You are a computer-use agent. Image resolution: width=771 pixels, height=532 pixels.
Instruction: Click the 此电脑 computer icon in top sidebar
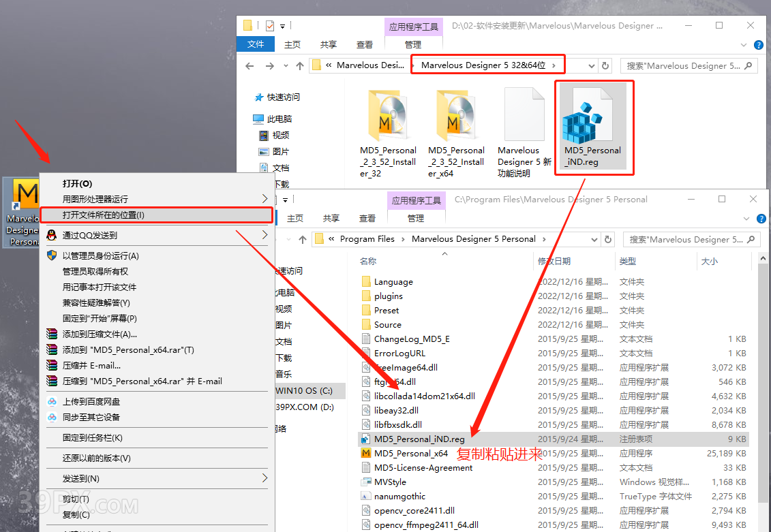click(258, 119)
